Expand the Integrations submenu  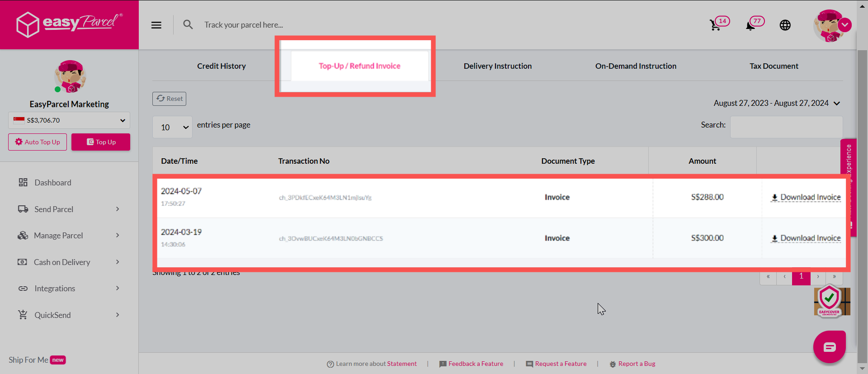(x=118, y=288)
